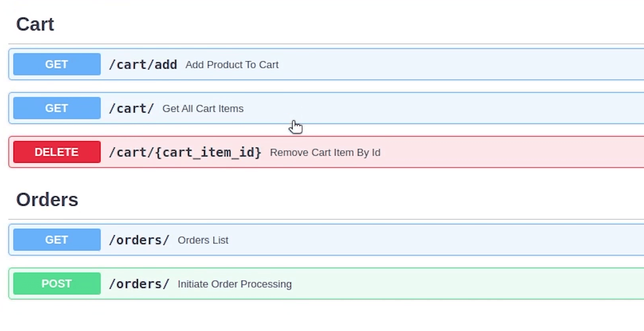Image resolution: width=644 pixels, height=331 pixels.
Task: Click the green POST method badge
Action: click(57, 284)
